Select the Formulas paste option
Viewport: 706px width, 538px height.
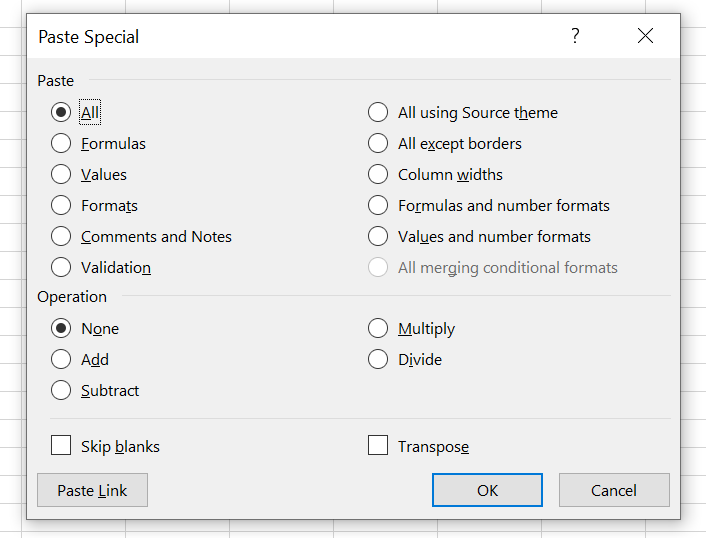(x=62, y=144)
